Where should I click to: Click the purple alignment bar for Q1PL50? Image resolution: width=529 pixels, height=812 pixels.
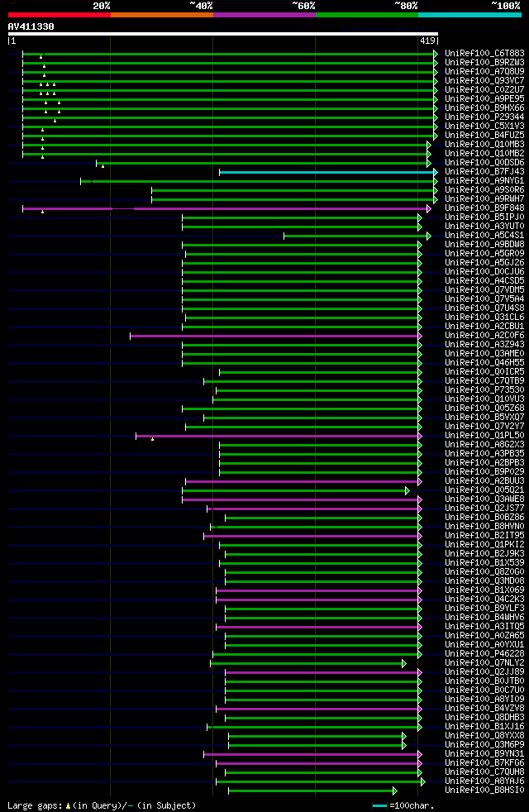point(278,436)
